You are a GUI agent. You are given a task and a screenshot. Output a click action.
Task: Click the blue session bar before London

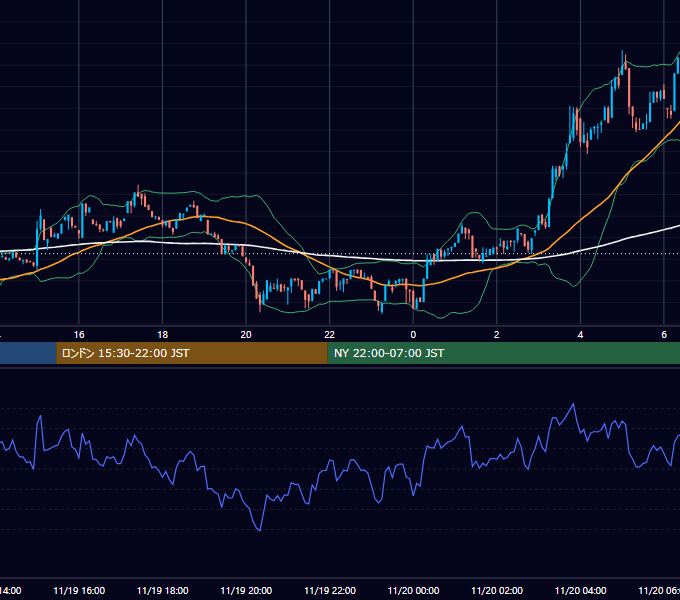pos(28,353)
